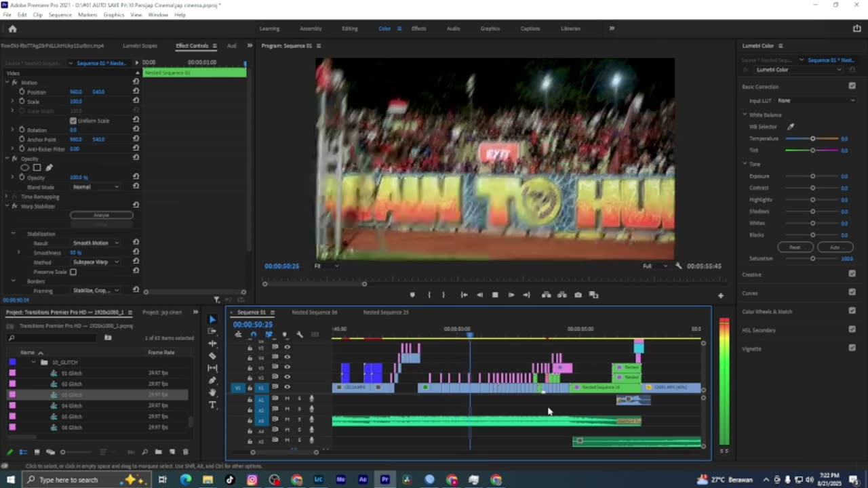Open Blend Mode Normal dropdown
The image size is (868, 488).
pyautogui.click(x=96, y=187)
